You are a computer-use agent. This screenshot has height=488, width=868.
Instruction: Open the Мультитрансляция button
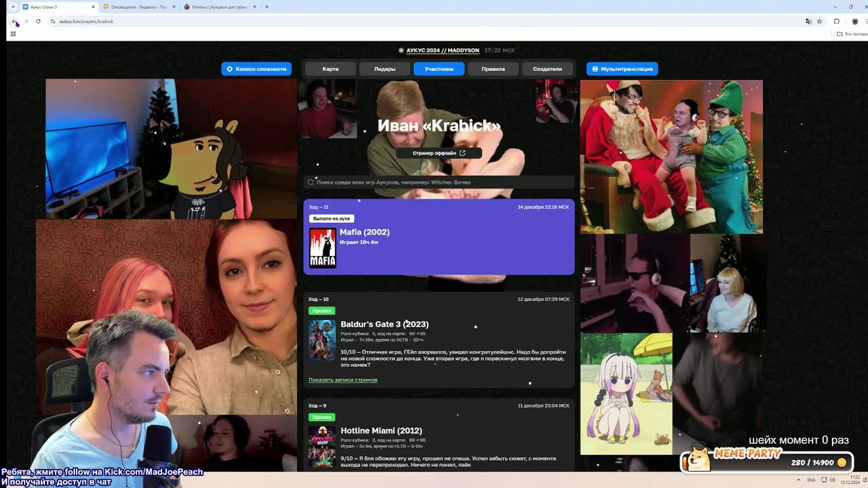tap(622, 68)
